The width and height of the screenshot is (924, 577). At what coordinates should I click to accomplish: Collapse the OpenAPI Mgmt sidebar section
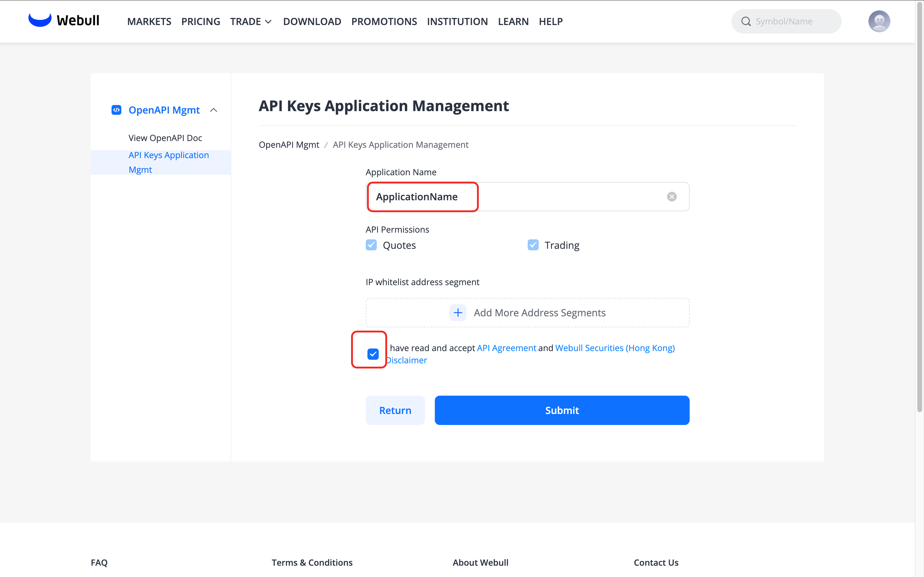click(214, 110)
